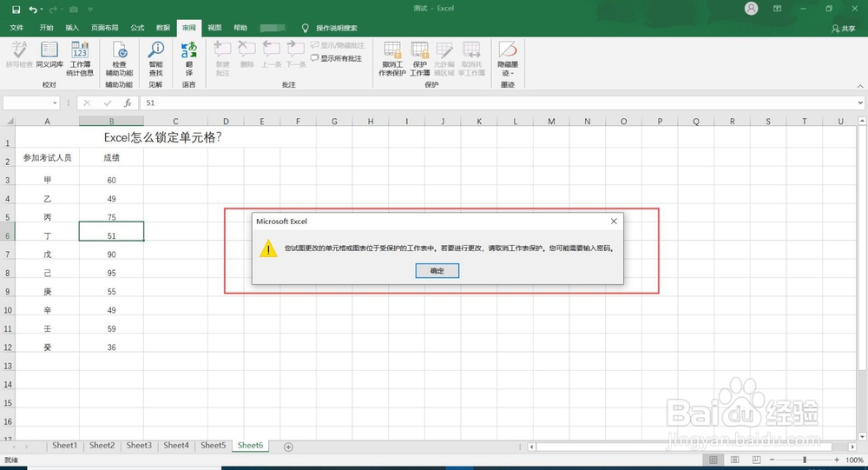This screenshot has height=470, width=868.
Task: Click the Undo arrow icon
Action: click(33, 10)
